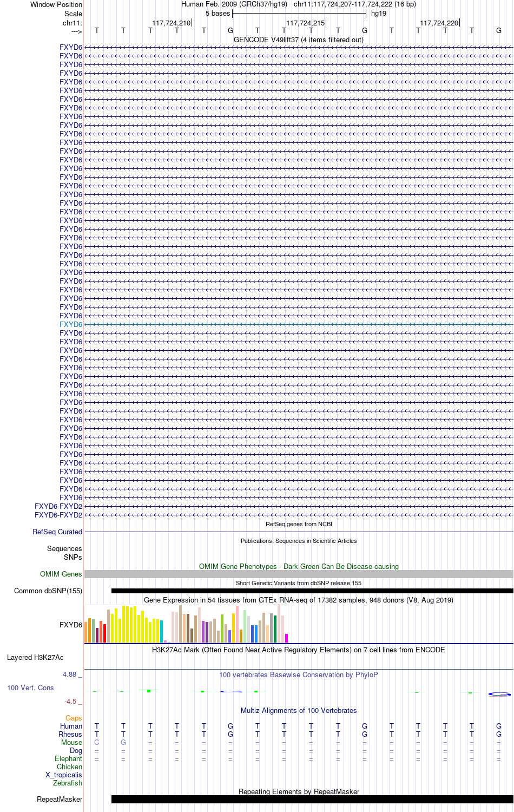Open the GTEx Gene Expression track title
514x812 pixels.
[299, 600]
